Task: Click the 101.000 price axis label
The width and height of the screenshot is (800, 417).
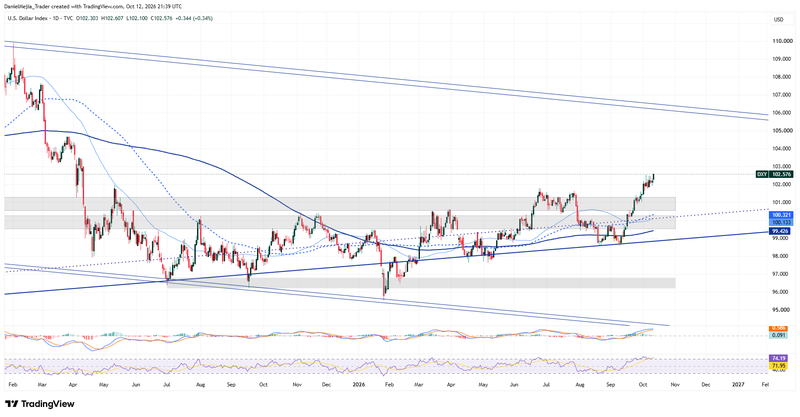Action: 782,203
